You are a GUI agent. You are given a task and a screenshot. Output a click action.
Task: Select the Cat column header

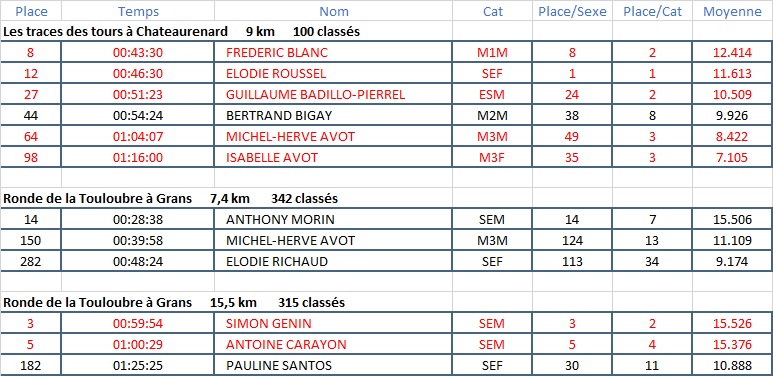pyautogui.click(x=492, y=11)
